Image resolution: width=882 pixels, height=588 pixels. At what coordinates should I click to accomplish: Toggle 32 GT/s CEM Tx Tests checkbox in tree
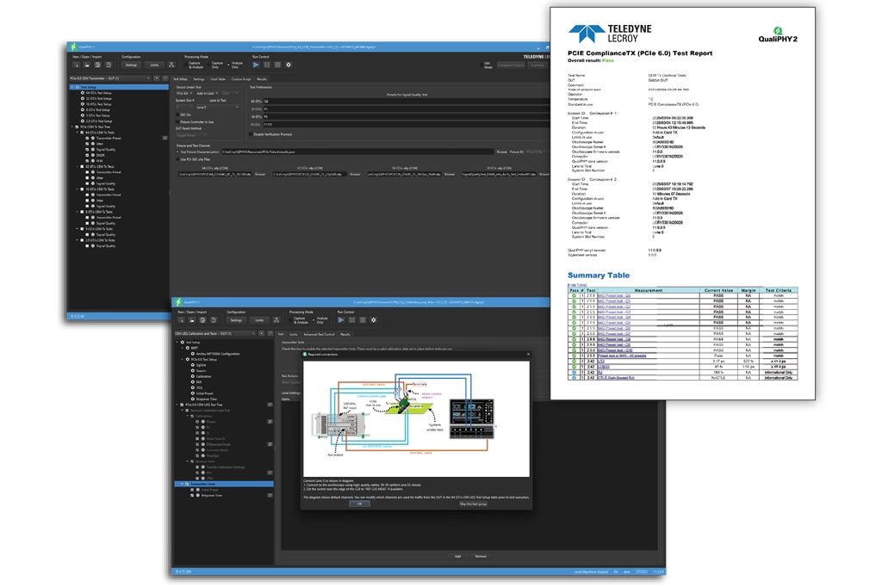(82, 166)
